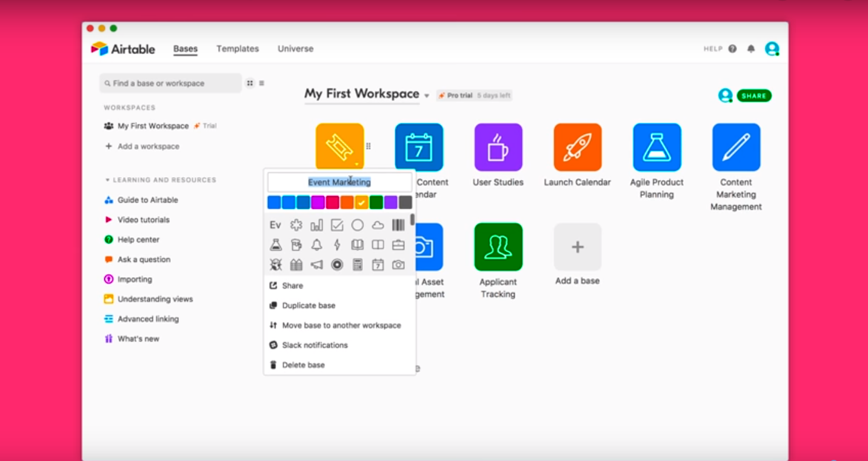Close the Event Marketing base options arrow
Image resolution: width=868 pixels, height=461 pixels.
coord(356,164)
